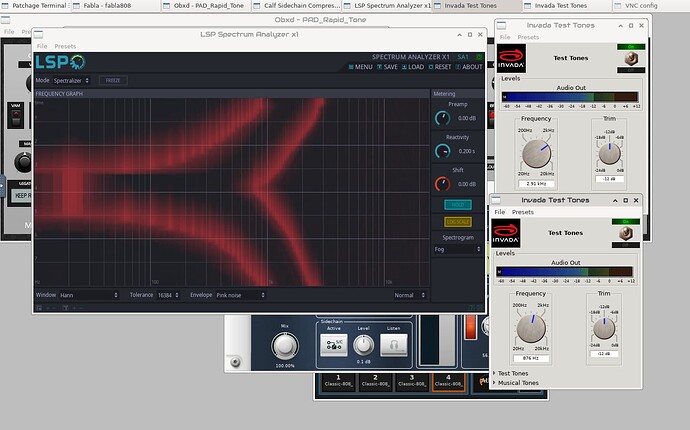Select Fabla pad 3 Classic-808
Viewport: 690px width, 430px height.
pyautogui.click(x=412, y=381)
